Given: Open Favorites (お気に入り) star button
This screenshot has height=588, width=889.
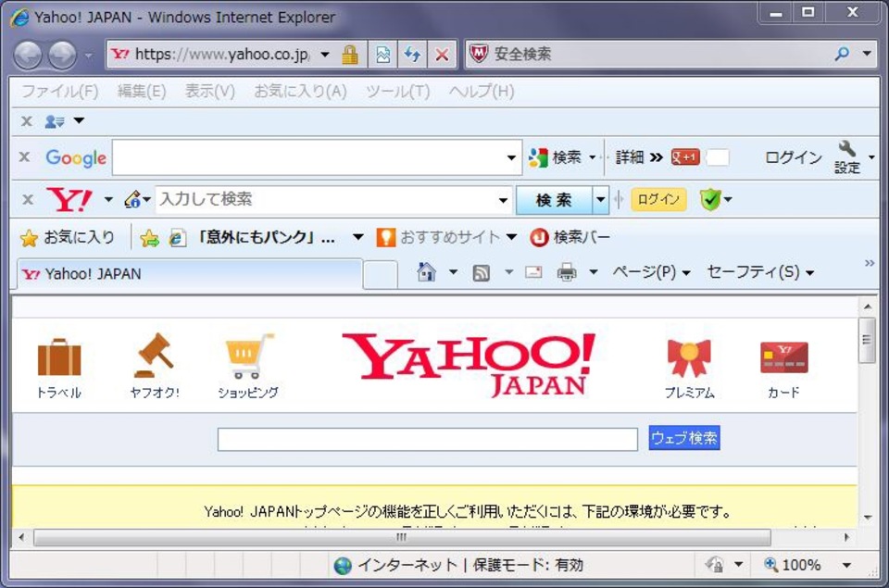Looking at the screenshot, I should [x=68, y=237].
